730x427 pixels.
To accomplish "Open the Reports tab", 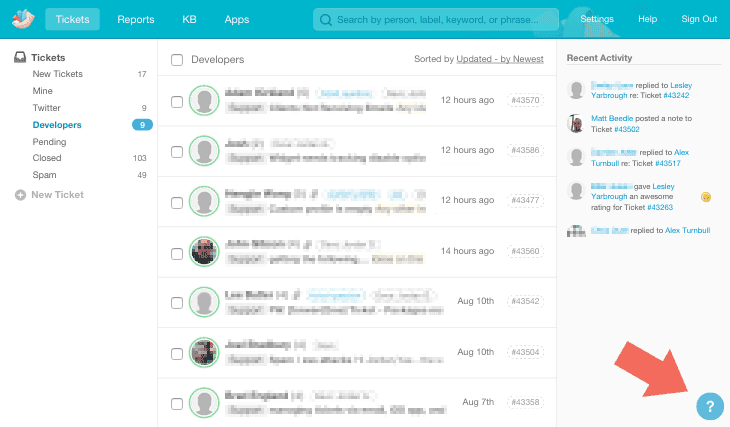I will (x=135, y=19).
